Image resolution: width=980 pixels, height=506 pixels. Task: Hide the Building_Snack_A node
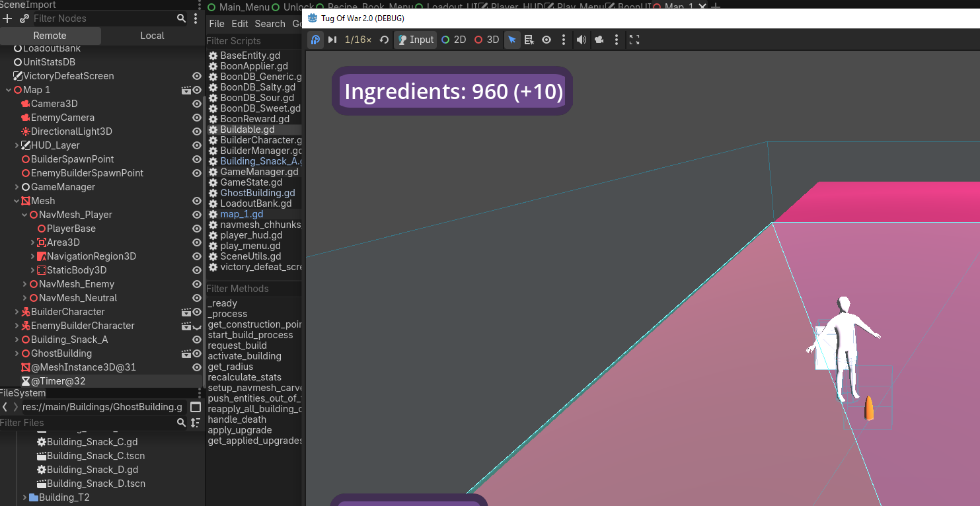coord(196,340)
